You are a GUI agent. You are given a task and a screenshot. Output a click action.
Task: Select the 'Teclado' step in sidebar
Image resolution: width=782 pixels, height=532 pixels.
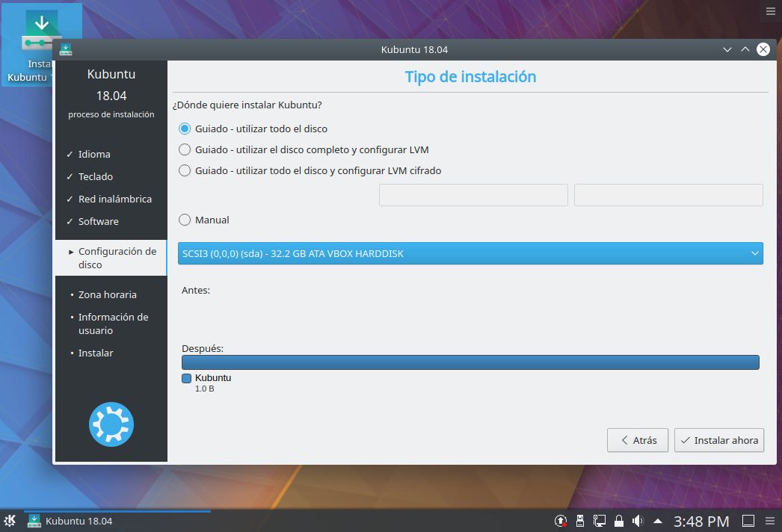95,176
